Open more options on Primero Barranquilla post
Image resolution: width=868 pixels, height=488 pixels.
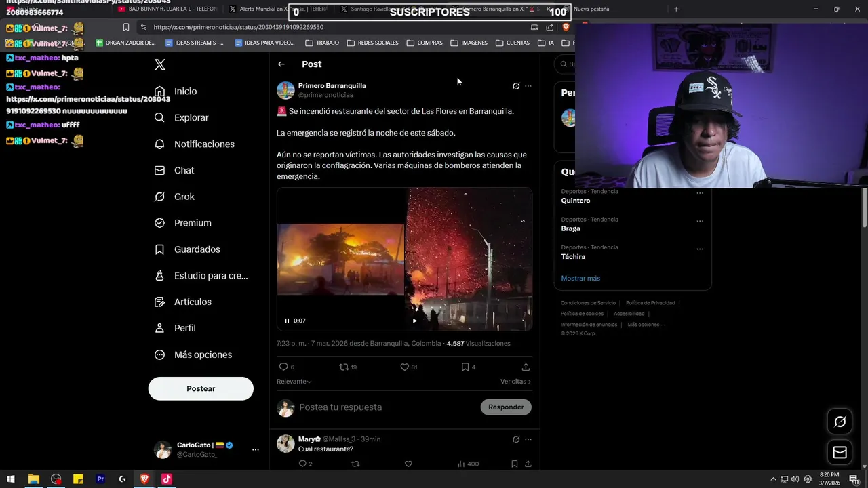[x=528, y=86]
